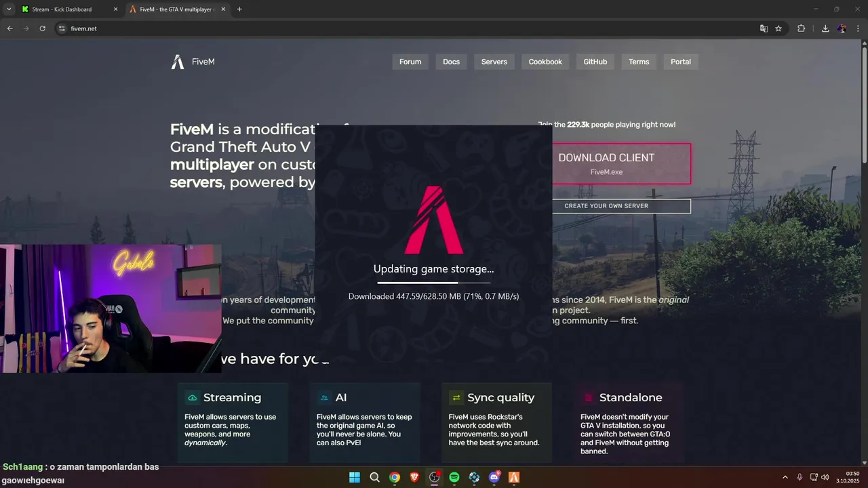Open the Terms page

[639, 62]
